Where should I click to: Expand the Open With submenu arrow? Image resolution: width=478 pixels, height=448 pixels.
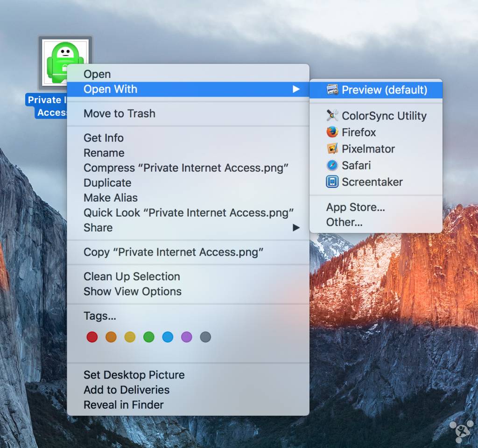tap(295, 89)
